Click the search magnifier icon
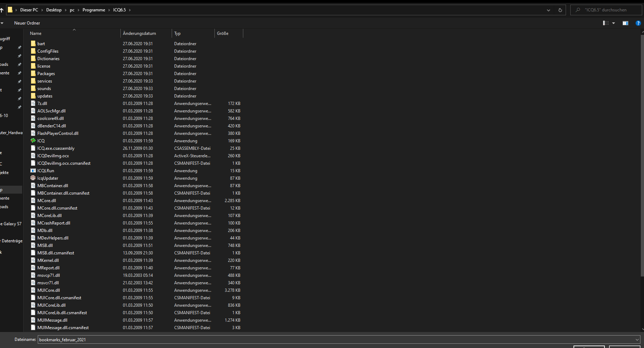The width and height of the screenshot is (644, 348). point(578,10)
